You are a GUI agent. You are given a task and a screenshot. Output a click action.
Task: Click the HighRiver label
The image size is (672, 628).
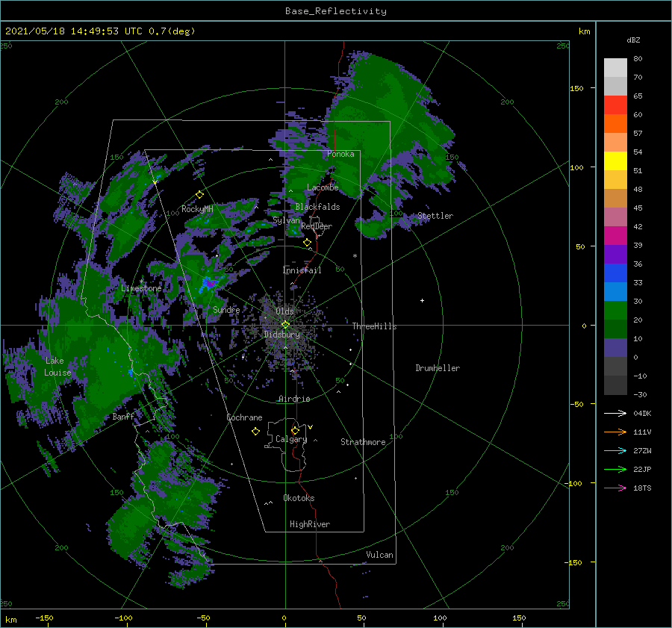[310, 525]
